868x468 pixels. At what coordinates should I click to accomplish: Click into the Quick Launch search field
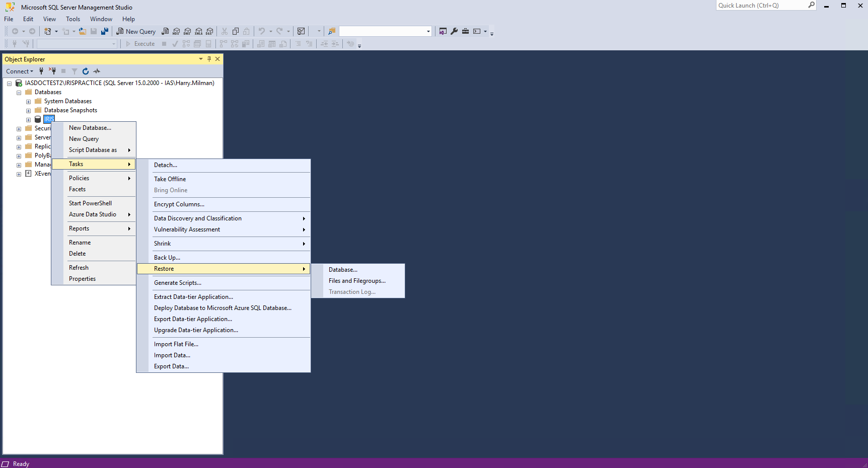[x=761, y=5]
